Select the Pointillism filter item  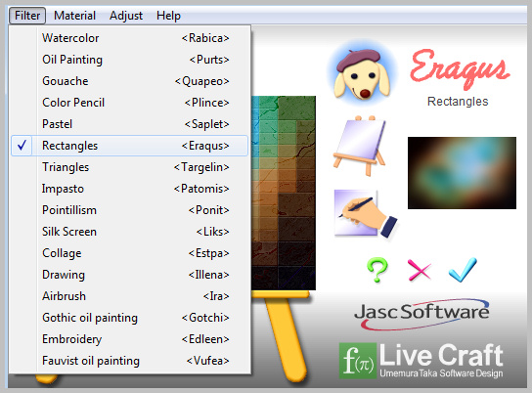[x=130, y=210]
